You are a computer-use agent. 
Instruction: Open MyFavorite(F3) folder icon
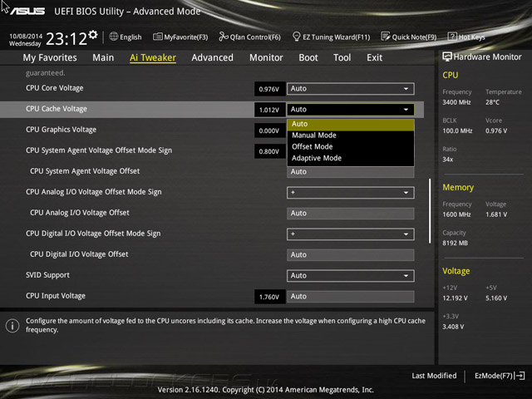point(157,37)
